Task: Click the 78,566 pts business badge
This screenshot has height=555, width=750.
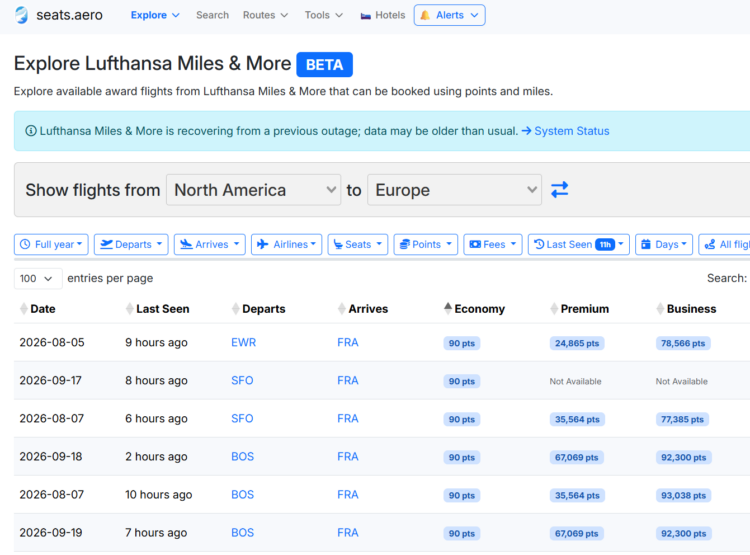Action: [683, 343]
